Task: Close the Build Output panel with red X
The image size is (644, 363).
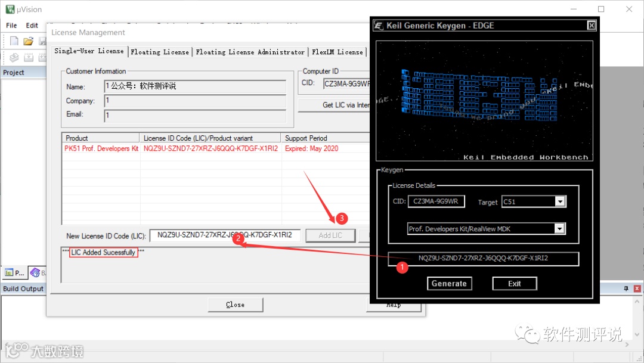Action: tap(637, 288)
